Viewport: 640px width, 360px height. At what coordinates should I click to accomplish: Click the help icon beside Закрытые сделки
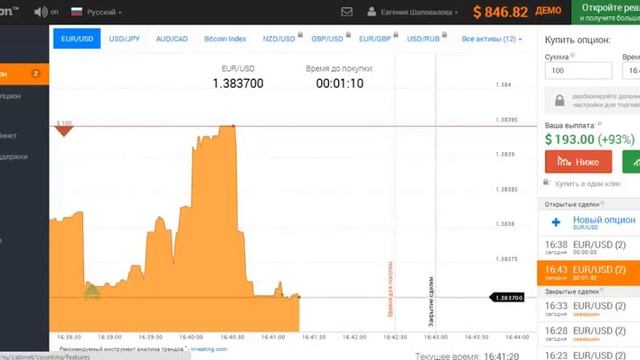[601, 290]
